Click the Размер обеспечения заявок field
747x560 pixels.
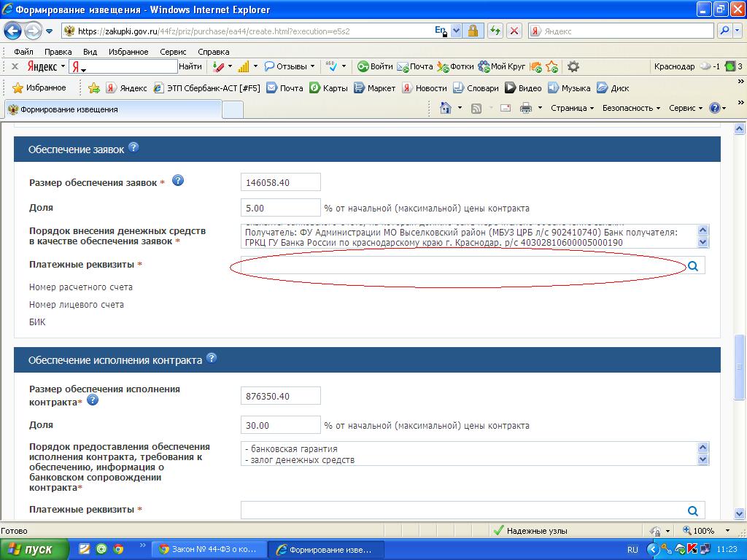(281, 182)
